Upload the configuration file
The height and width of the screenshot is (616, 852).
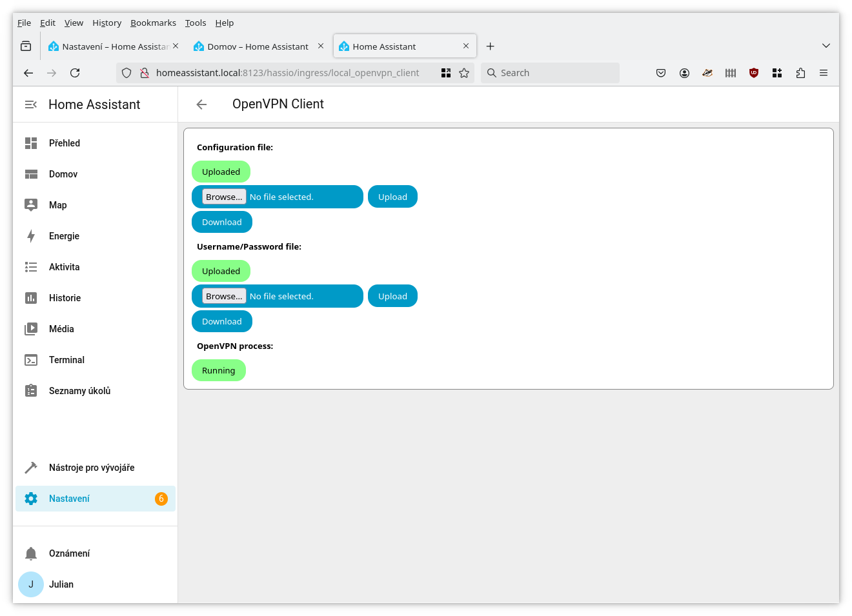(392, 197)
